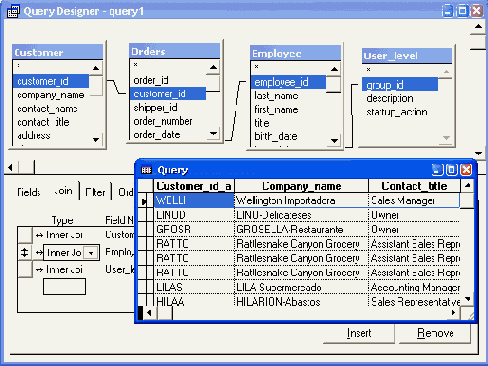Viewport: 488px width, 366px height.
Task: Click designer pane horizontal scroll left arrow
Action: [10, 167]
